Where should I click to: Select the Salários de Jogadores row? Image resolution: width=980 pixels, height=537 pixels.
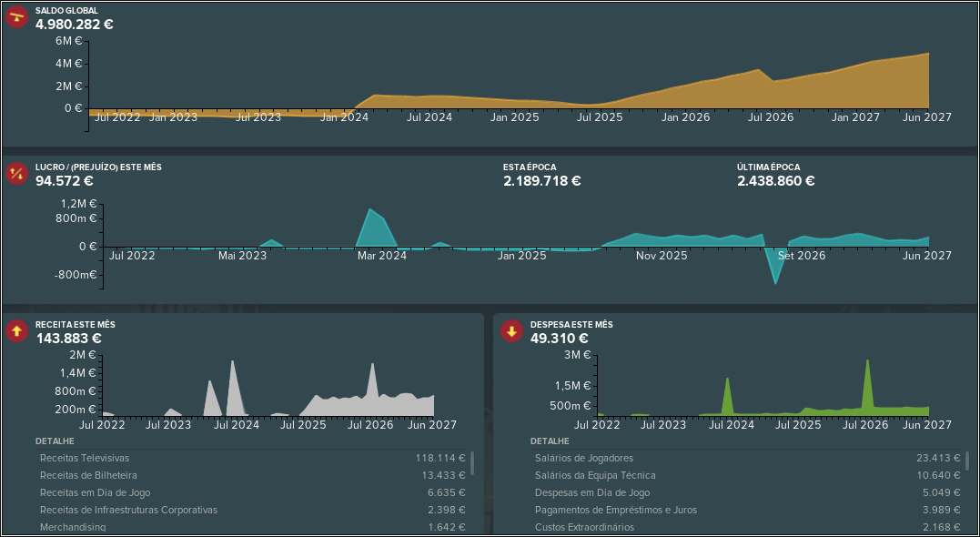(x=747, y=458)
